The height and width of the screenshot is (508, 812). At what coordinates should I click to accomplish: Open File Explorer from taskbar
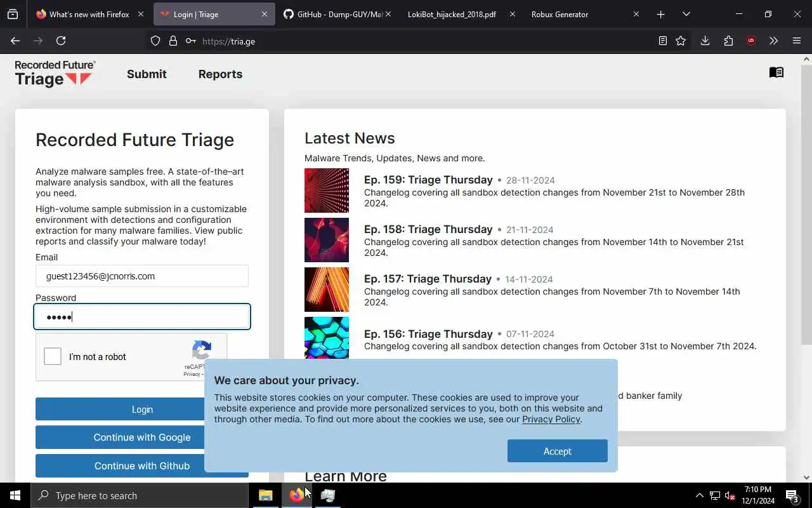[x=265, y=495]
